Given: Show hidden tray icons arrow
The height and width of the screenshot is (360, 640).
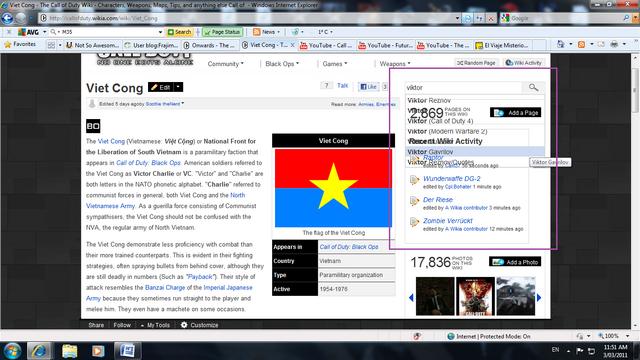Looking at the screenshot, I should pyautogui.click(x=568, y=351).
